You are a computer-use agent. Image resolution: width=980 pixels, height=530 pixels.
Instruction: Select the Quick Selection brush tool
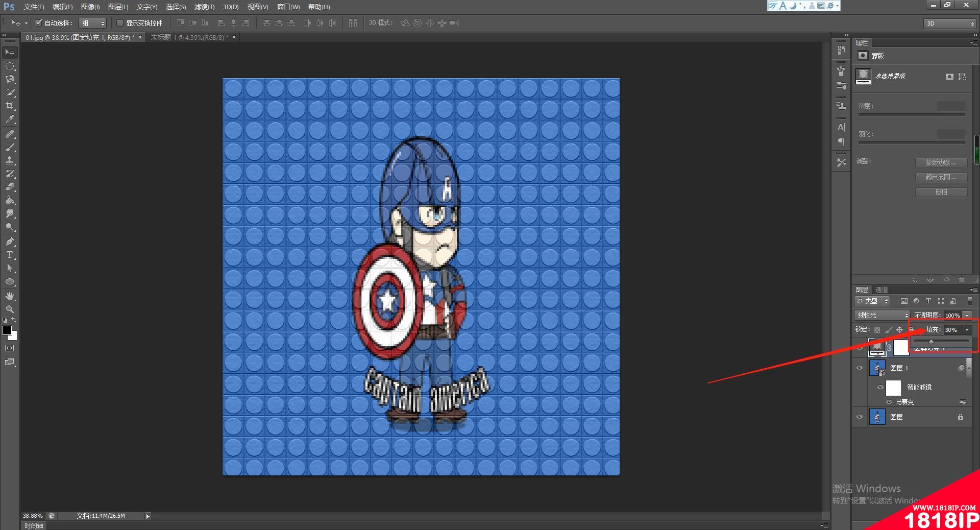click(10, 92)
